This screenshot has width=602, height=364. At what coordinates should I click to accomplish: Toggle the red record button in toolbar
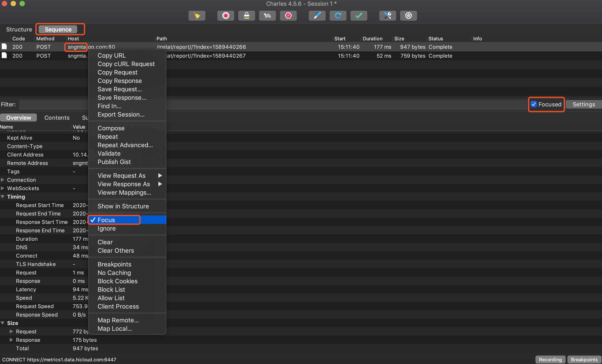tap(226, 16)
